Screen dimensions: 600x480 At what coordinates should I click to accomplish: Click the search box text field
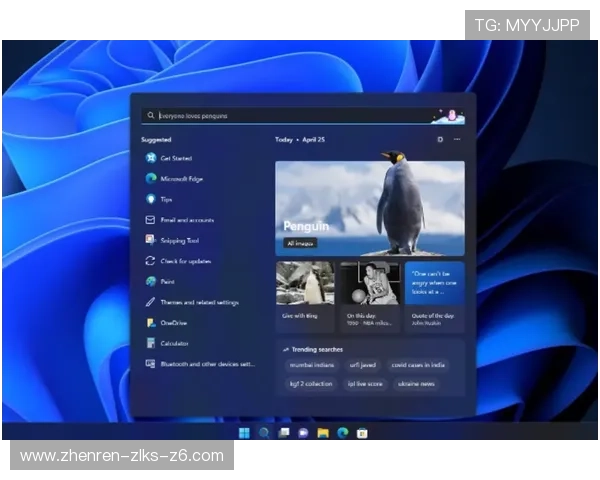[280, 116]
